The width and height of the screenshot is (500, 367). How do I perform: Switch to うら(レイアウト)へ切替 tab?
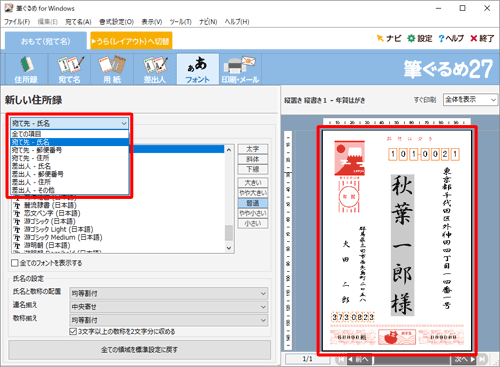[131, 41]
